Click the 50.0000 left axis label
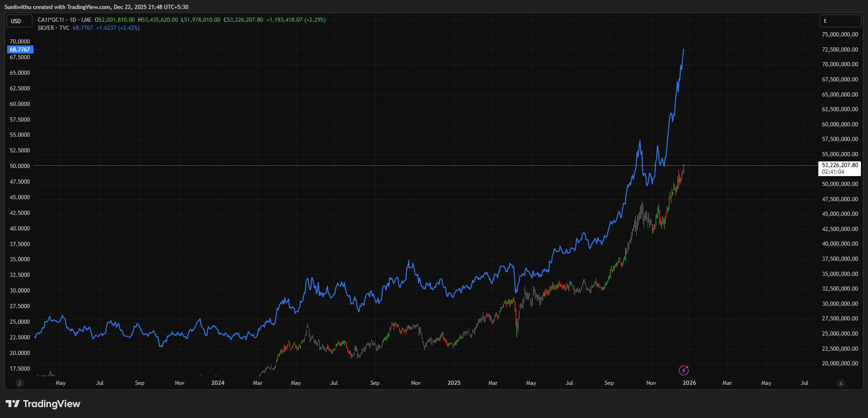The image size is (868, 418). pos(20,166)
